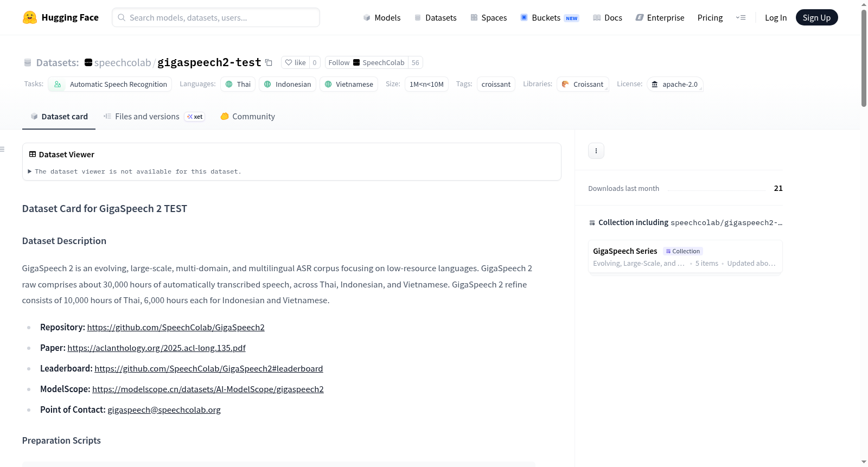Open the follower count 56
Image resolution: width=868 pixels, height=467 pixels.
(x=415, y=62)
